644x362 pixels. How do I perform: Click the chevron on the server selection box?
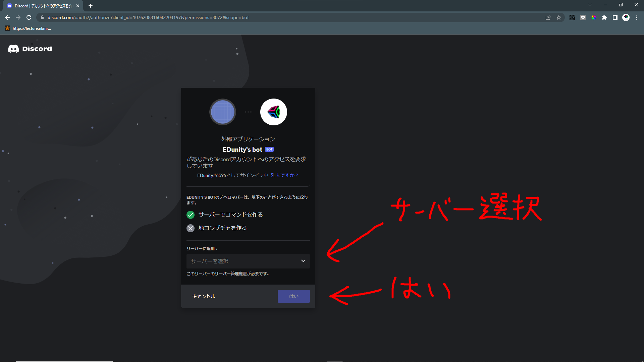coord(303,261)
